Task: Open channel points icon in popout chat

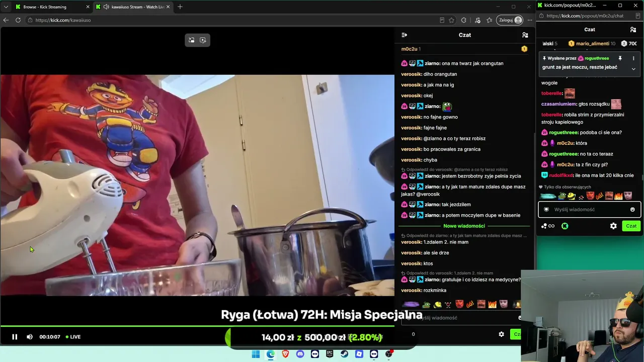Action: [548, 226]
